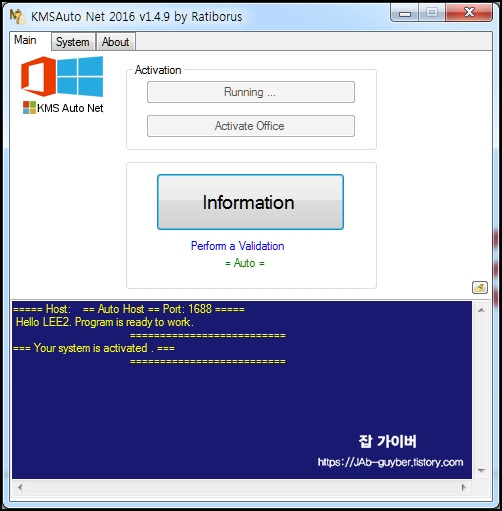Click the small clear-log icon above console
Viewport: 502px width, 511px height.
[x=480, y=287]
